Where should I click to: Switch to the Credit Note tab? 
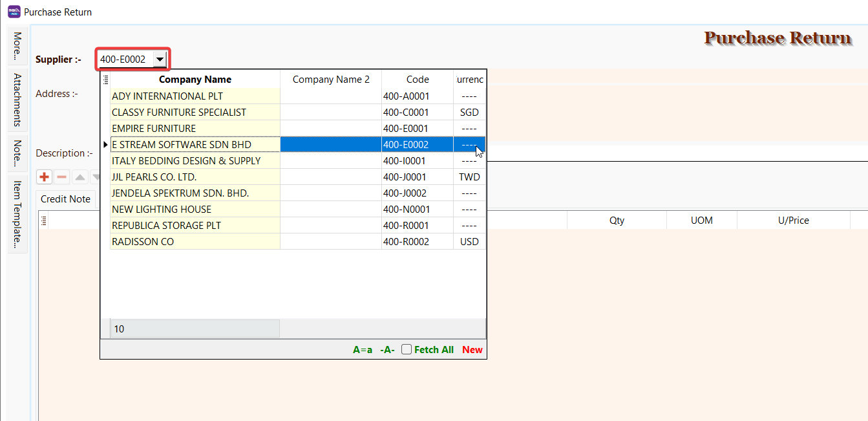[65, 199]
